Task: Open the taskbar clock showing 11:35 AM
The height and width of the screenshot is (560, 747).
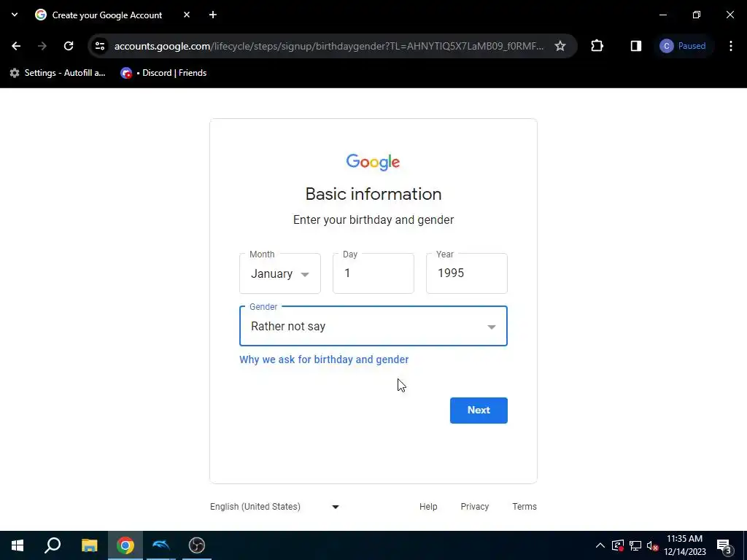Action: tap(684, 545)
